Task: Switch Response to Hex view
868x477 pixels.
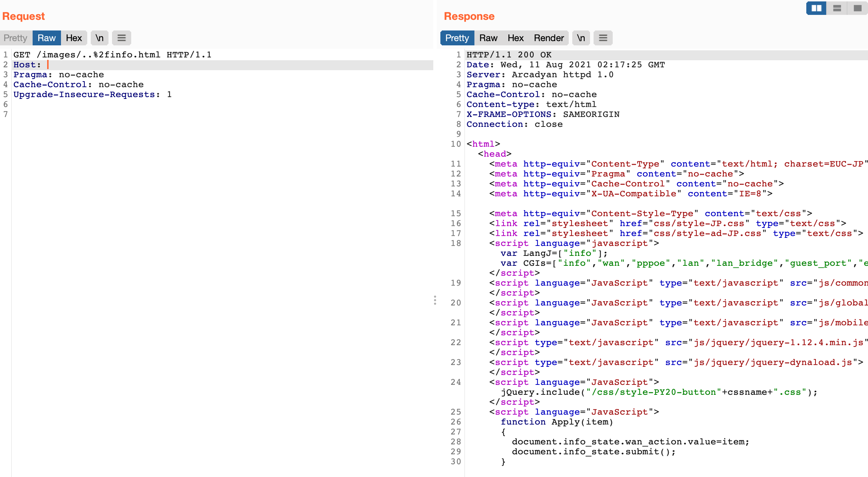Action: [515, 38]
